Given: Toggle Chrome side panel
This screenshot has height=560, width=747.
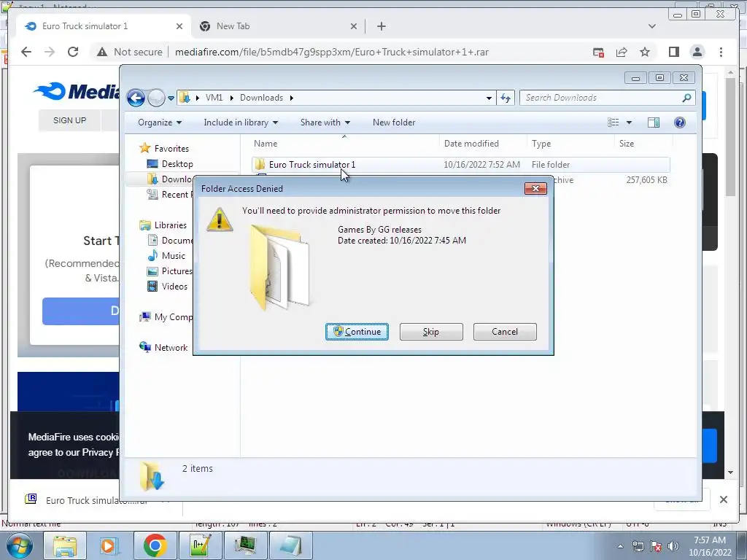Looking at the screenshot, I should click(673, 52).
